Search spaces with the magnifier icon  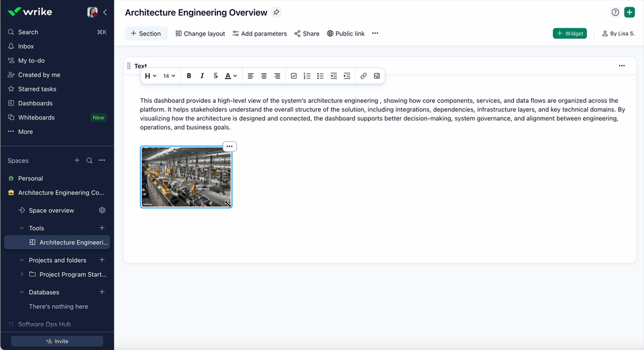89,161
